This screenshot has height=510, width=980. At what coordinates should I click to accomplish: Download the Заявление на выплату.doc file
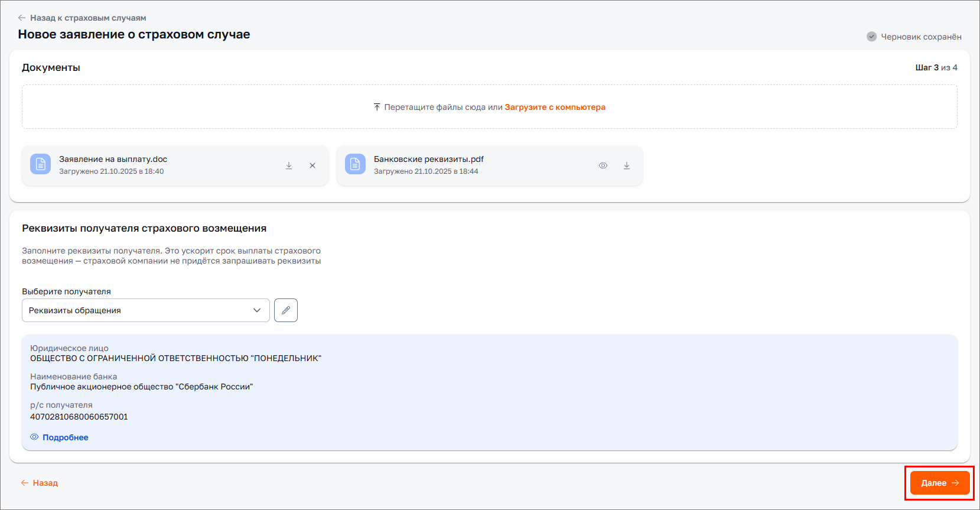click(289, 165)
